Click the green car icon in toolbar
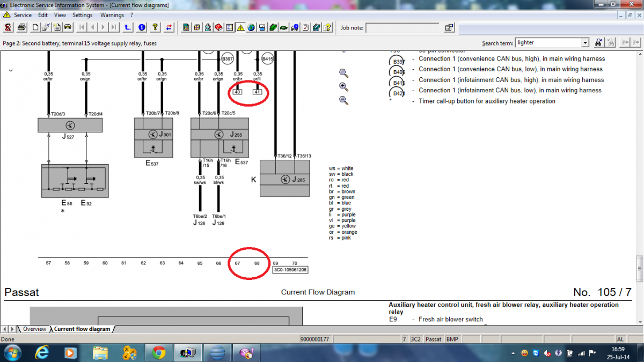This screenshot has width=644, height=362. pyautogui.click(x=283, y=27)
